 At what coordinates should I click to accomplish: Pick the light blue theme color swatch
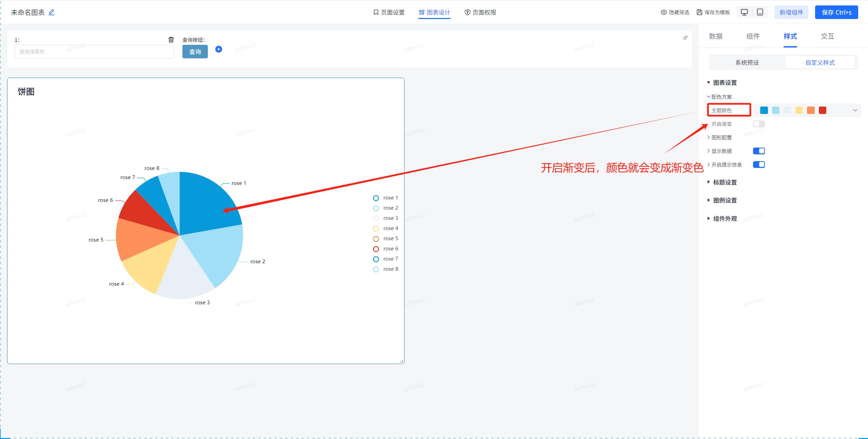tap(776, 110)
